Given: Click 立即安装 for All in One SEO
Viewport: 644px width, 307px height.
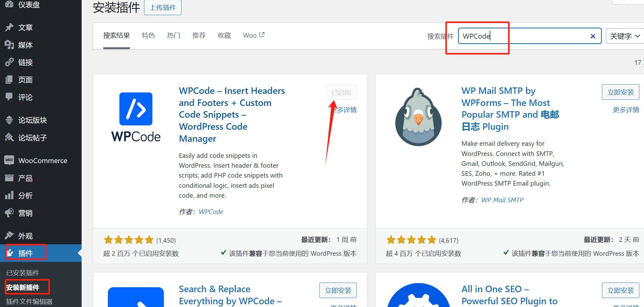Looking at the screenshot, I should [x=621, y=290].
